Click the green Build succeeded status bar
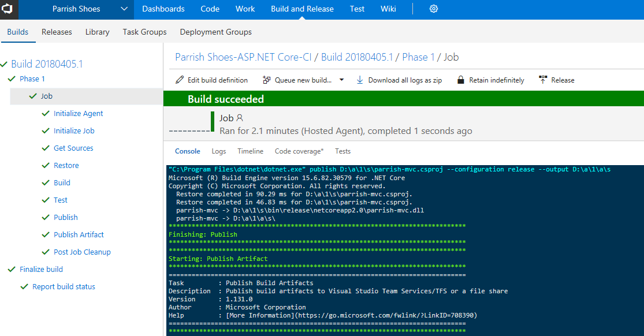The height and width of the screenshot is (336, 644). click(403, 99)
